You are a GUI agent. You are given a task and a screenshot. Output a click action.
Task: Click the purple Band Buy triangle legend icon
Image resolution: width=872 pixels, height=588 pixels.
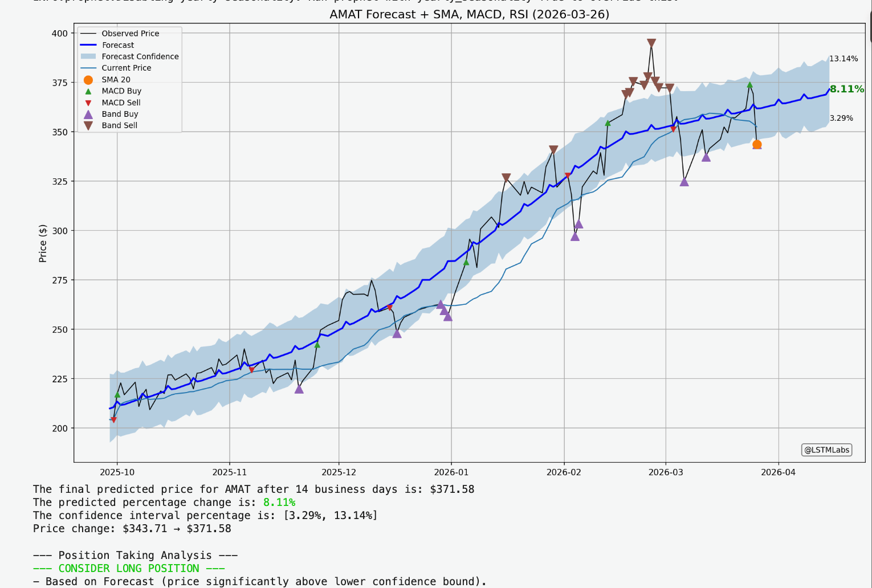(x=88, y=114)
